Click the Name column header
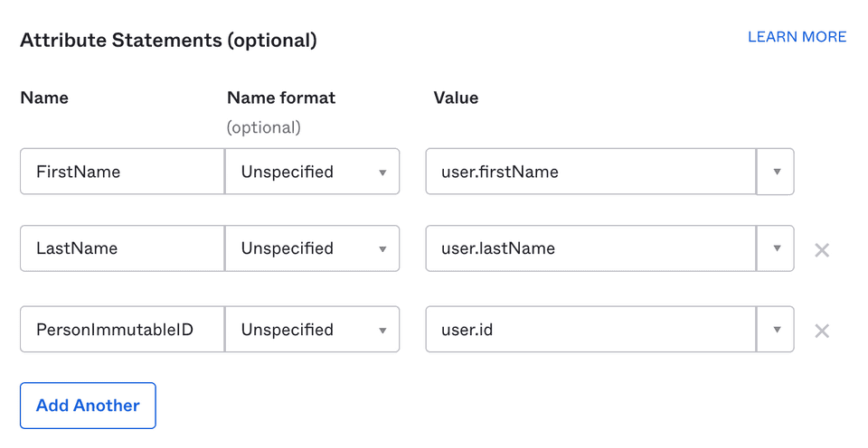 (44, 98)
